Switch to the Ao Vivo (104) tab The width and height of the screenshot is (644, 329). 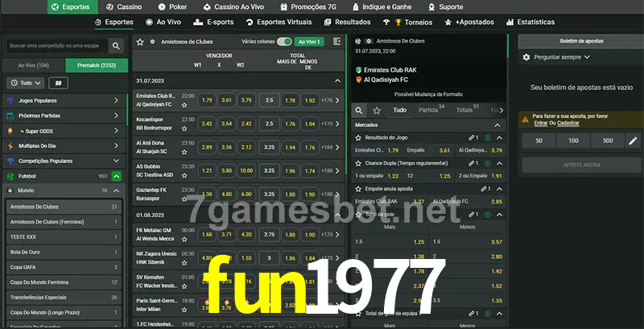[x=33, y=65]
